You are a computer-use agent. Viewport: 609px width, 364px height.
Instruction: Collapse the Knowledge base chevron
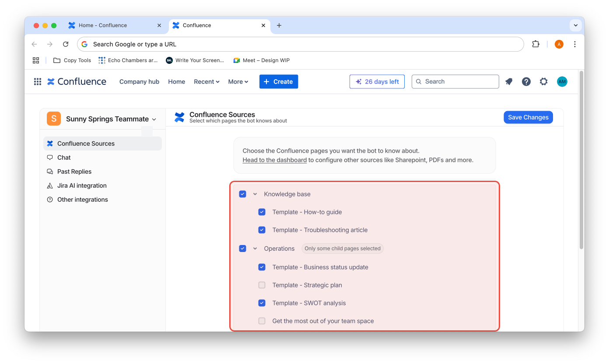pyautogui.click(x=255, y=194)
